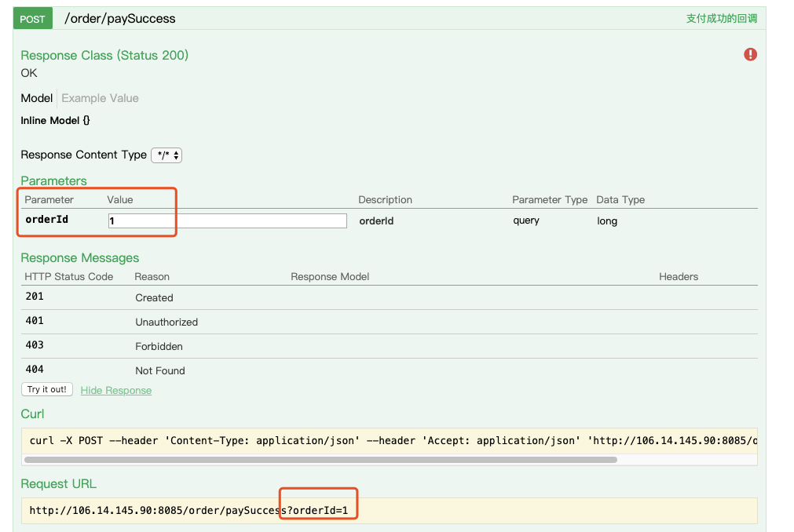
Task: Click the Created reason text
Action: [x=154, y=298]
